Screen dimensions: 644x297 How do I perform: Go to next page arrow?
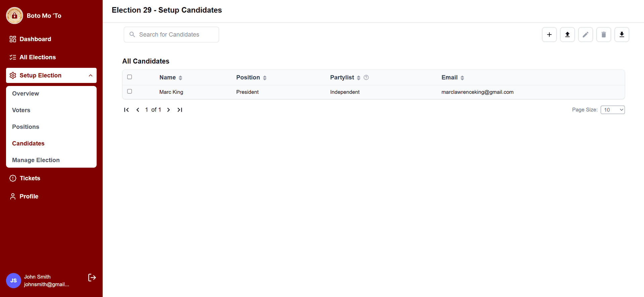tap(168, 110)
